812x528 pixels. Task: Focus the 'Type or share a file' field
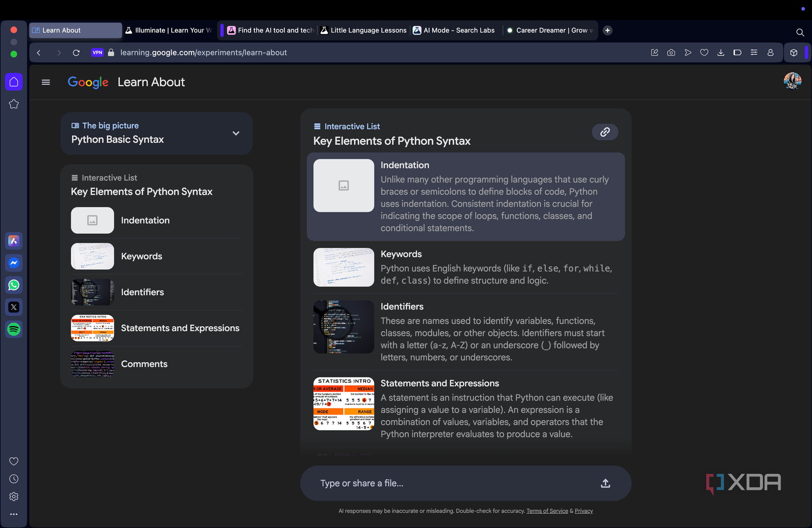[466, 483]
